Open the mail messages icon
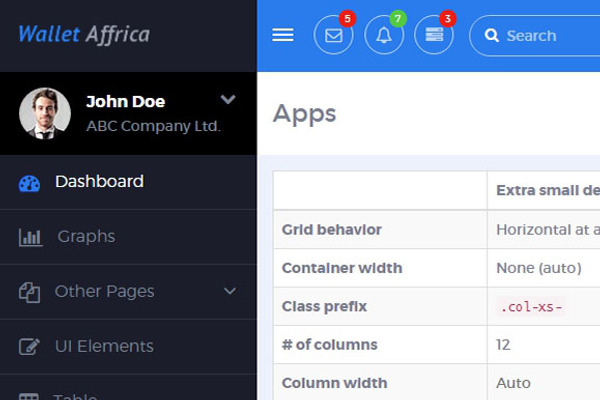The image size is (600, 400). point(333,35)
